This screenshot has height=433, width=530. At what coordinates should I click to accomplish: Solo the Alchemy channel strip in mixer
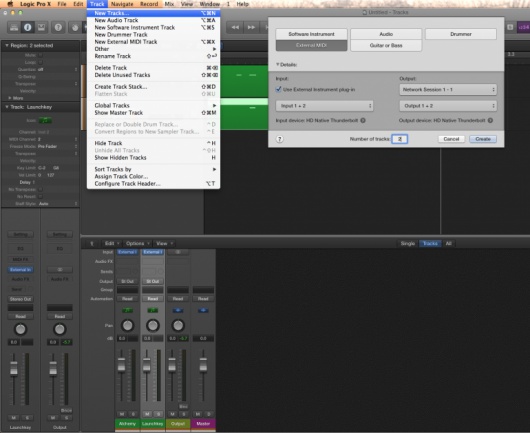pyautogui.click(x=134, y=414)
